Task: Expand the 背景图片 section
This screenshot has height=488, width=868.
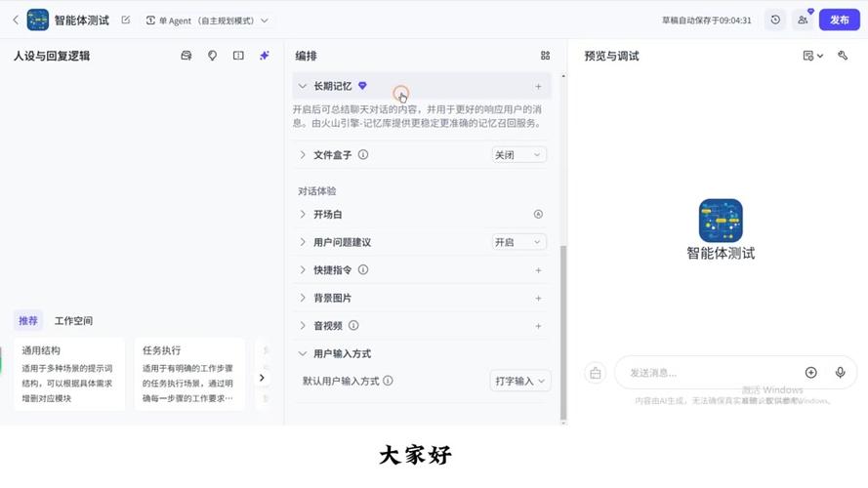Action: (303, 298)
